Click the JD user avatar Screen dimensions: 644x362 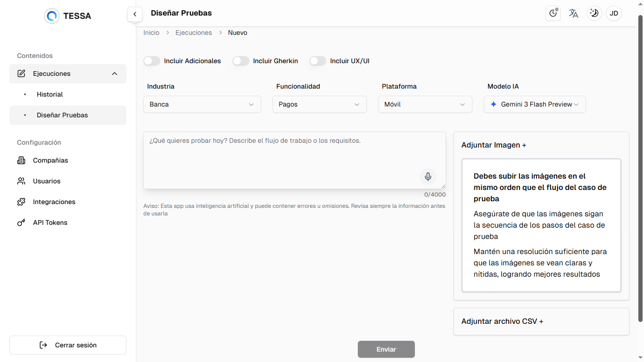tap(614, 14)
